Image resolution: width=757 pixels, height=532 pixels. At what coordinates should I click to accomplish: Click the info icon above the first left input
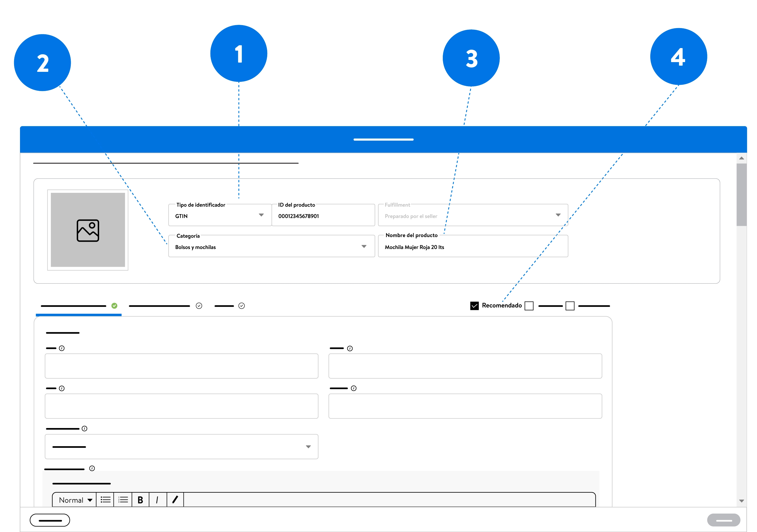(x=62, y=348)
